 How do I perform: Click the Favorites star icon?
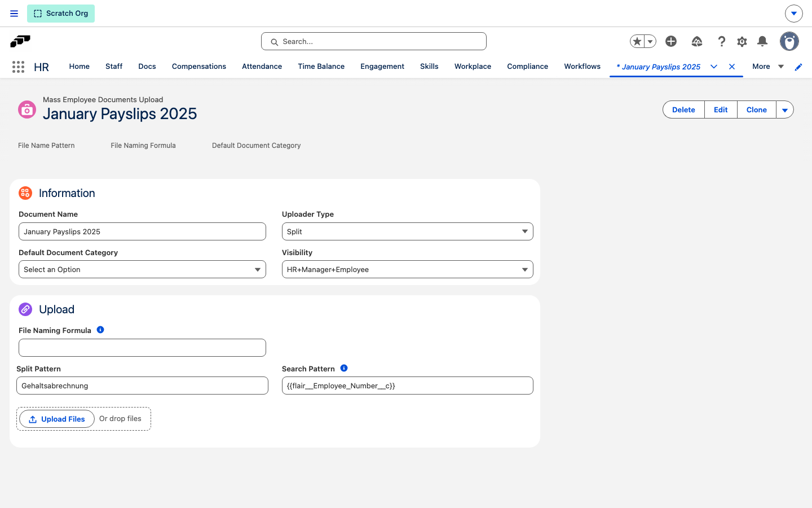click(637, 41)
